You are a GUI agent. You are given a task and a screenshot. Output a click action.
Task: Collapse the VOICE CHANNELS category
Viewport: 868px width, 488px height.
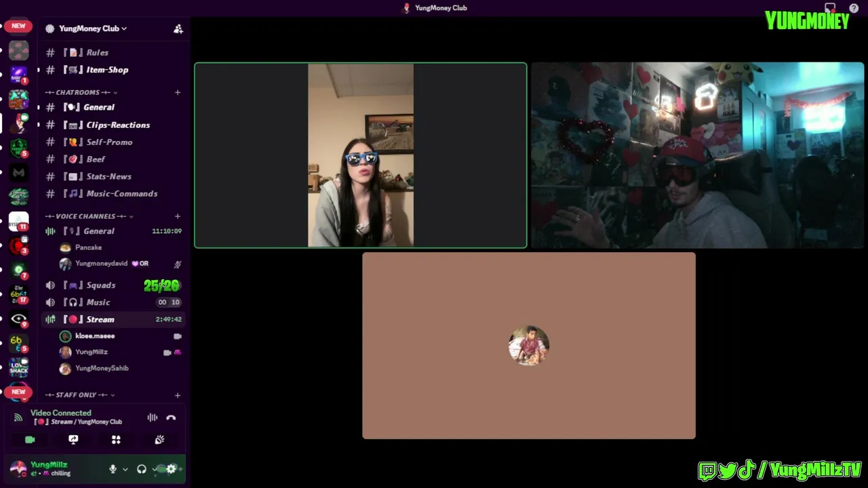[89, 216]
